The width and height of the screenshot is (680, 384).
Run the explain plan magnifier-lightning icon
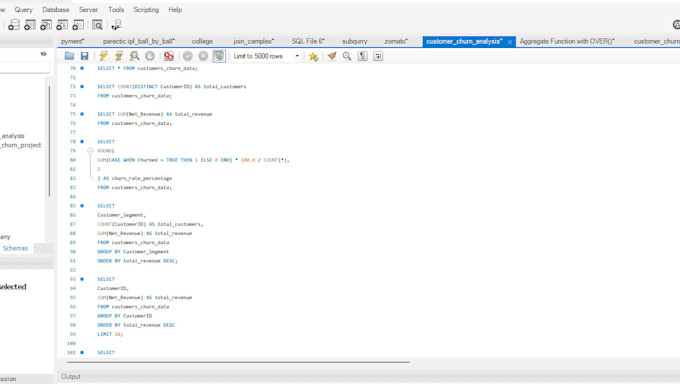tap(134, 56)
